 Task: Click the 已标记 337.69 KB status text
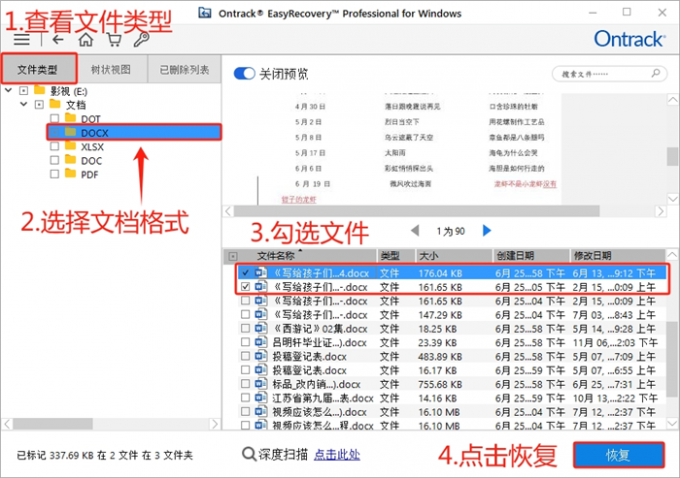coord(104,455)
